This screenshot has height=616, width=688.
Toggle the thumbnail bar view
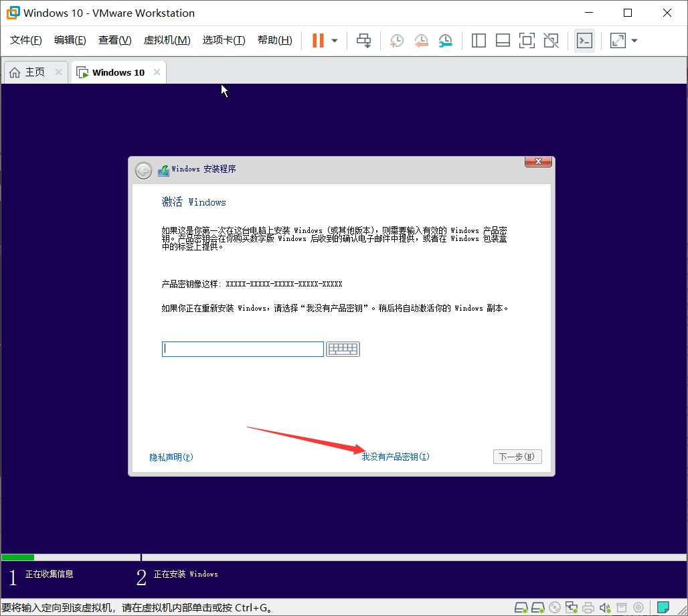pyautogui.click(x=503, y=41)
